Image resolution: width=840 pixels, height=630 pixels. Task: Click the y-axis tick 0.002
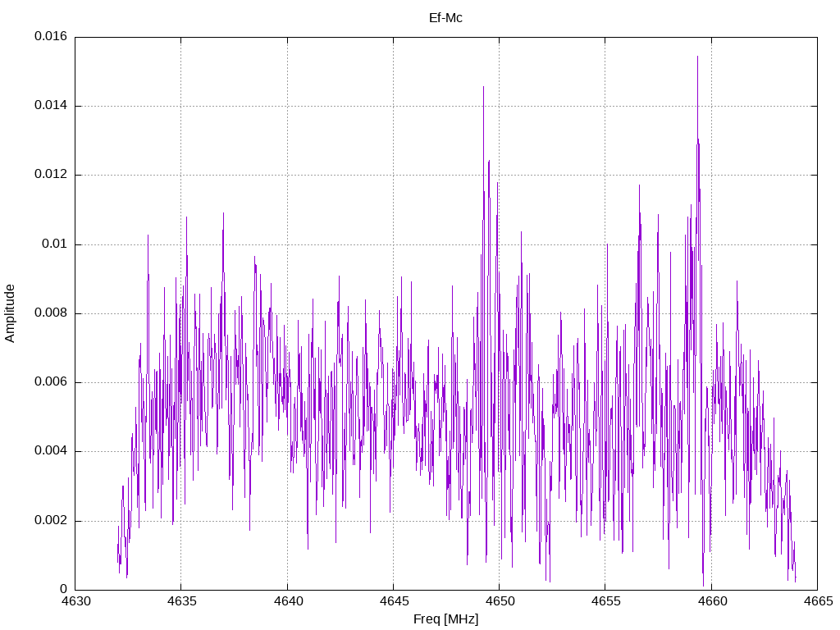tap(51, 521)
